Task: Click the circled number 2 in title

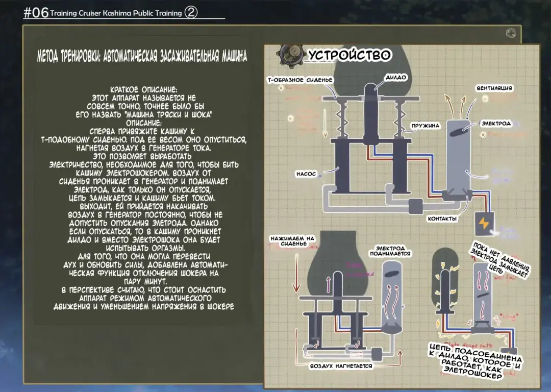Action: pyautogui.click(x=190, y=13)
